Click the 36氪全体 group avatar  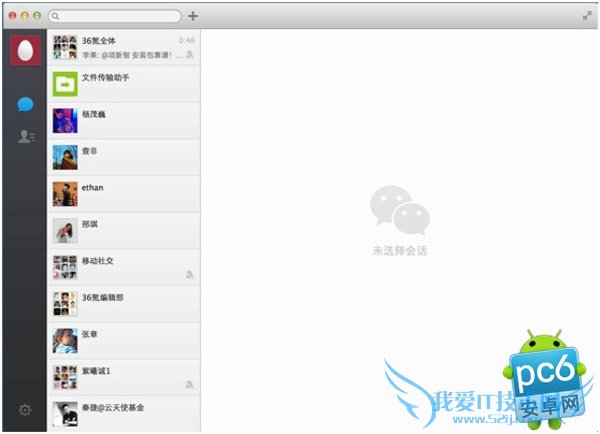65,47
